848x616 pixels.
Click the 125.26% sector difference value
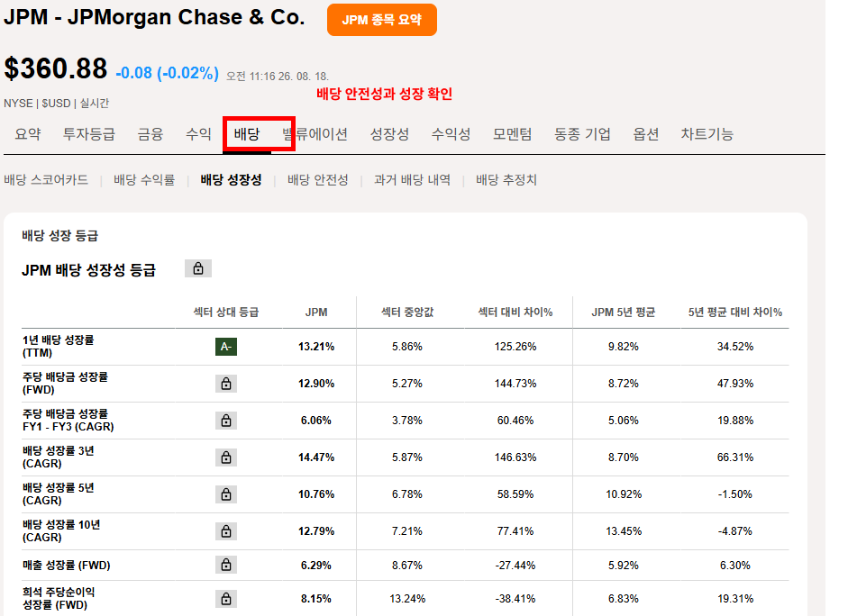515,347
